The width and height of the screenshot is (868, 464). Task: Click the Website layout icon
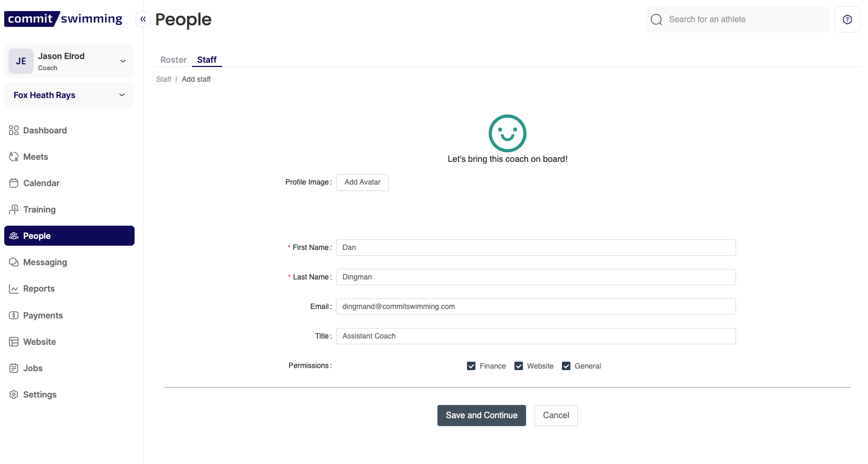[x=14, y=342]
